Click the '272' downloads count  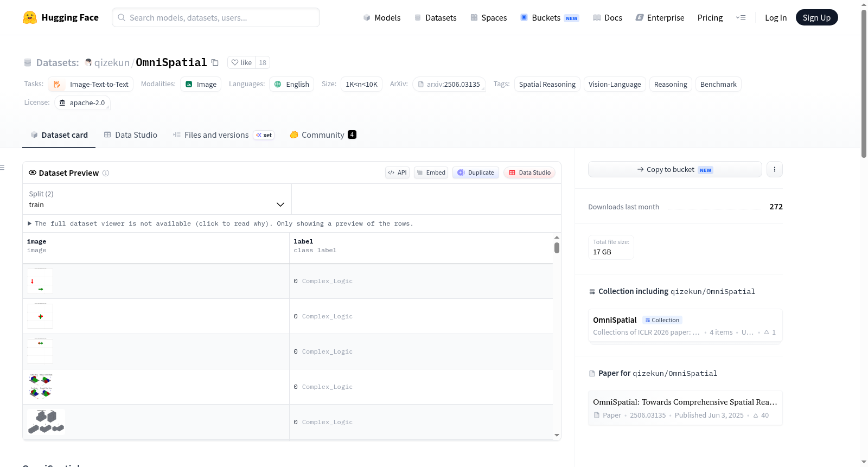click(x=776, y=207)
